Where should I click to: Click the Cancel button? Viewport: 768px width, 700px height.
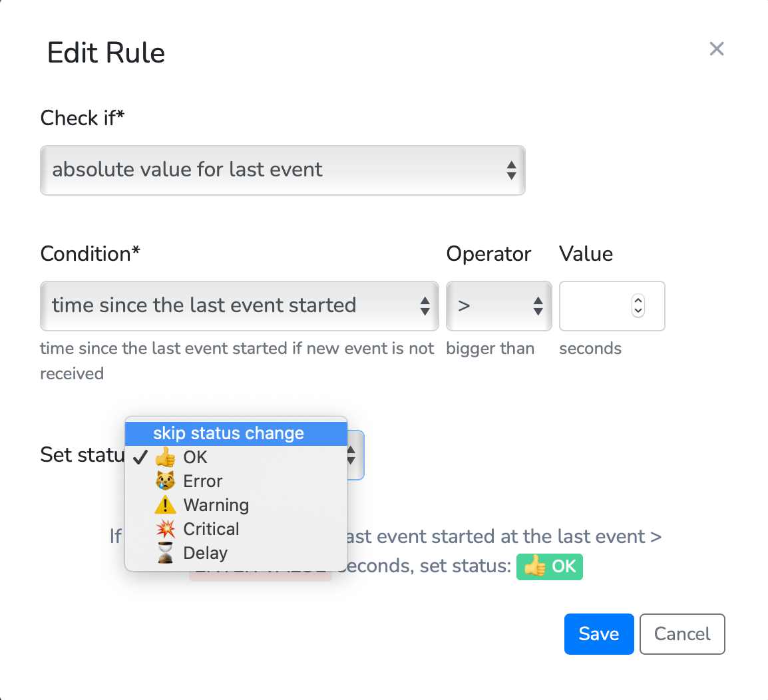point(681,634)
